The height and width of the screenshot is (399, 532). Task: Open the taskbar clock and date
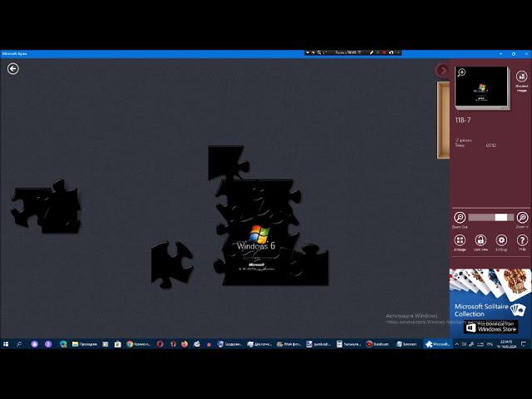[x=506, y=344]
